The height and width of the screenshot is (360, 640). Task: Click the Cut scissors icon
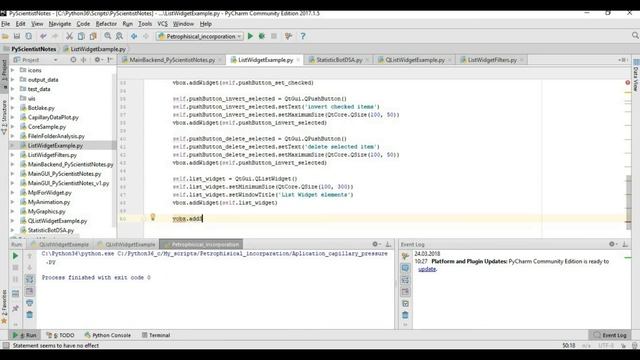pyautogui.click(x=69, y=36)
